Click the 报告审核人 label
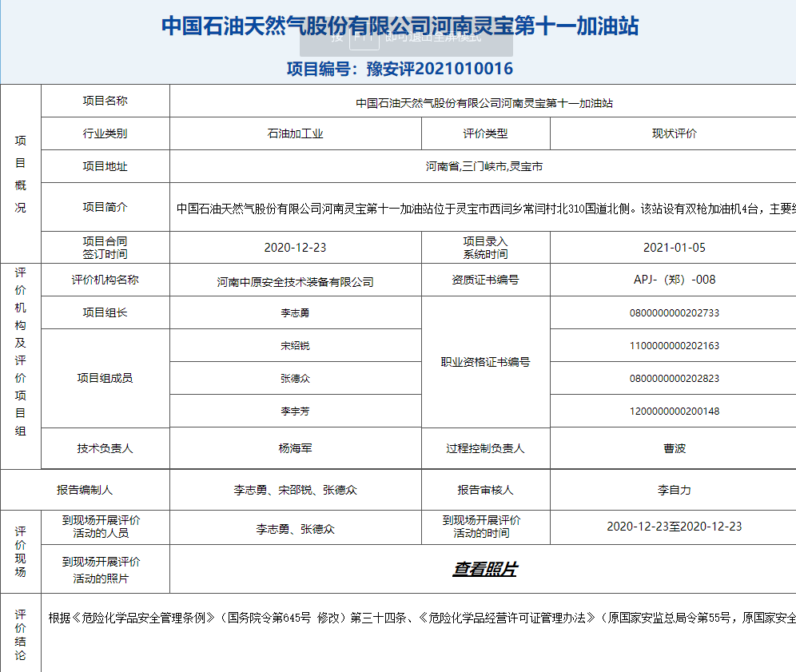Viewport: 796px width, 672px height. click(x=485, y=490)
